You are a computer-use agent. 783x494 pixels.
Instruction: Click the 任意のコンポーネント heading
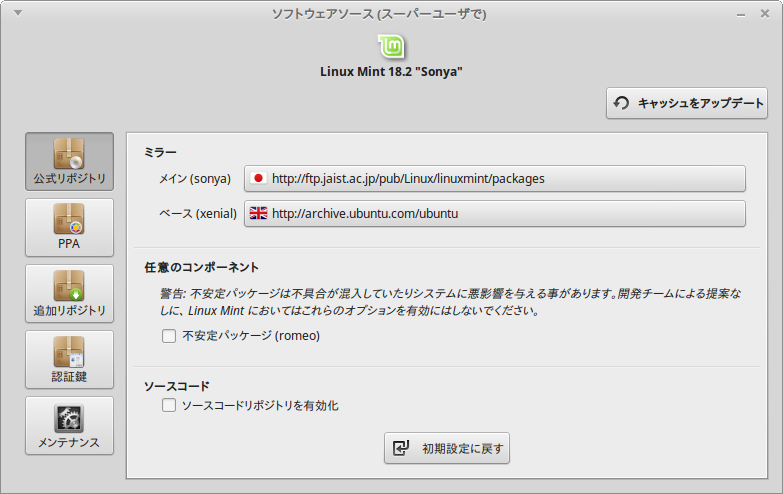[202, 267]
